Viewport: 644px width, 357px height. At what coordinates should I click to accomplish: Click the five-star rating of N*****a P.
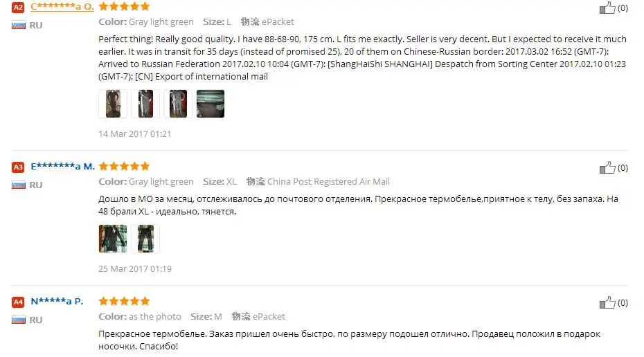[x=124, y=301]
